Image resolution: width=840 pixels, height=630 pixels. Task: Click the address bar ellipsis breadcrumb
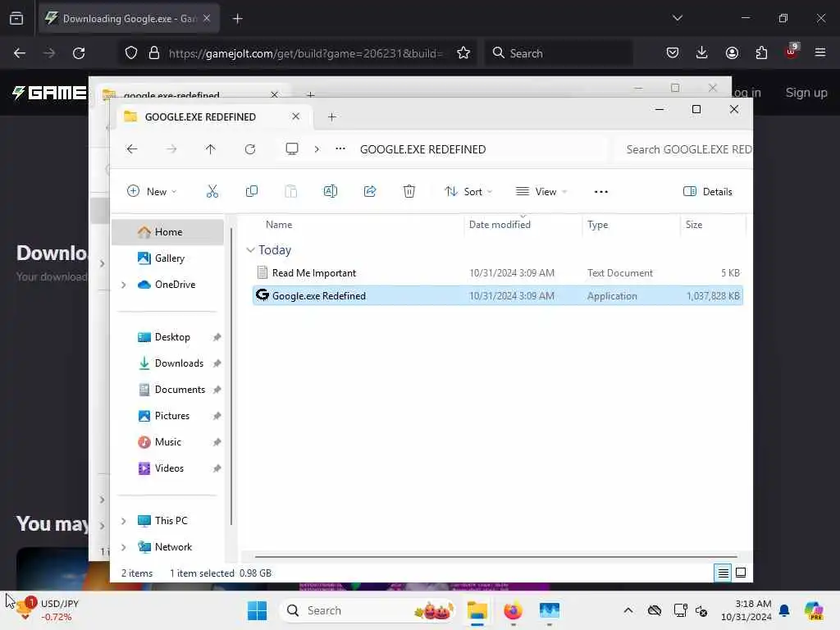(x=340, y=149)
